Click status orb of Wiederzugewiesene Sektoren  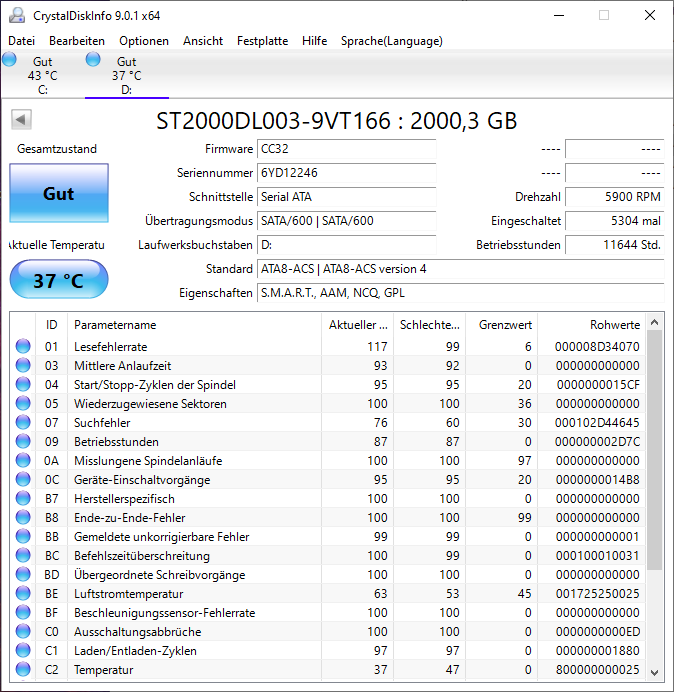23,403
